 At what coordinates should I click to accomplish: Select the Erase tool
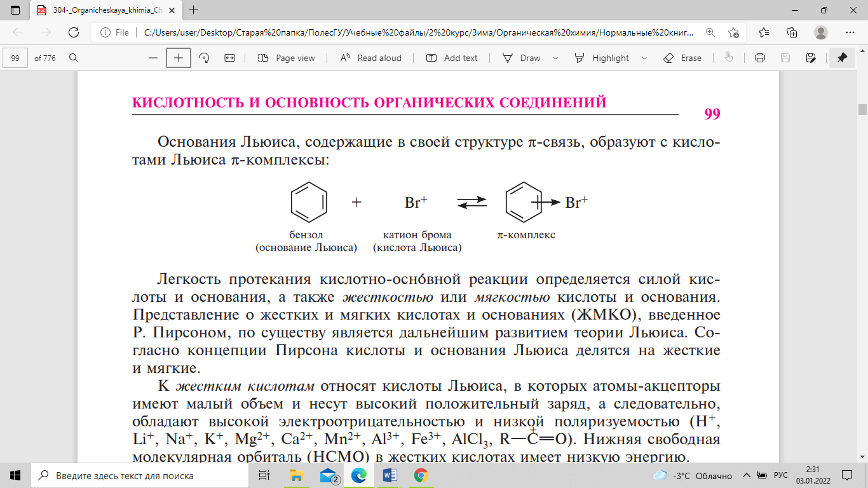(682, 58)
